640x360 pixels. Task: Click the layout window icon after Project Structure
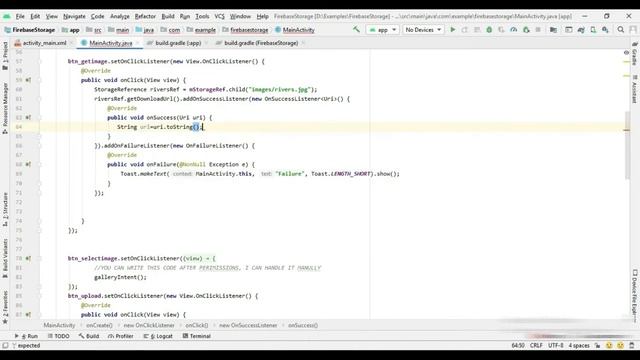tap(569, 30)
